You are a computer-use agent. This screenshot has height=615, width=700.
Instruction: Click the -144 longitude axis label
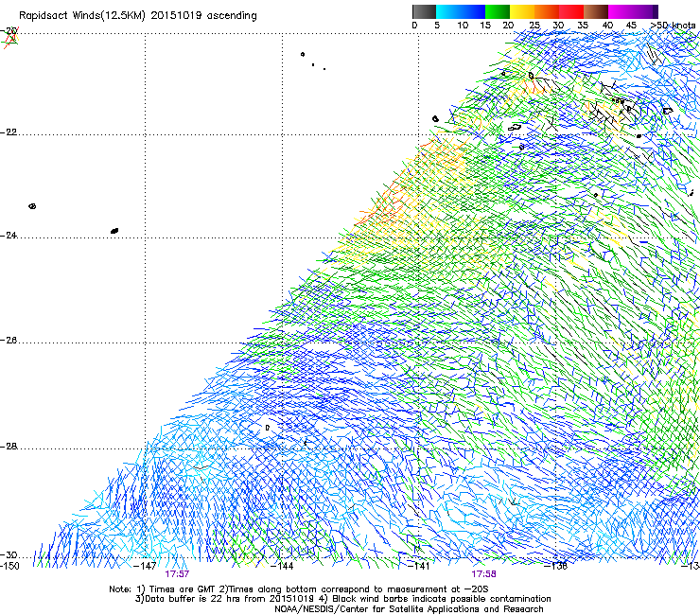click(x=282, y=566)
